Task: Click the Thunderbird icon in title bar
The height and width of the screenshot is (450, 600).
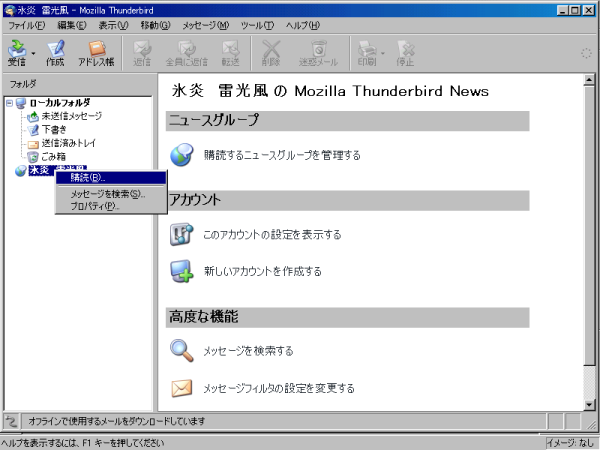Action: pyautogui.click(x=9, y=10)
